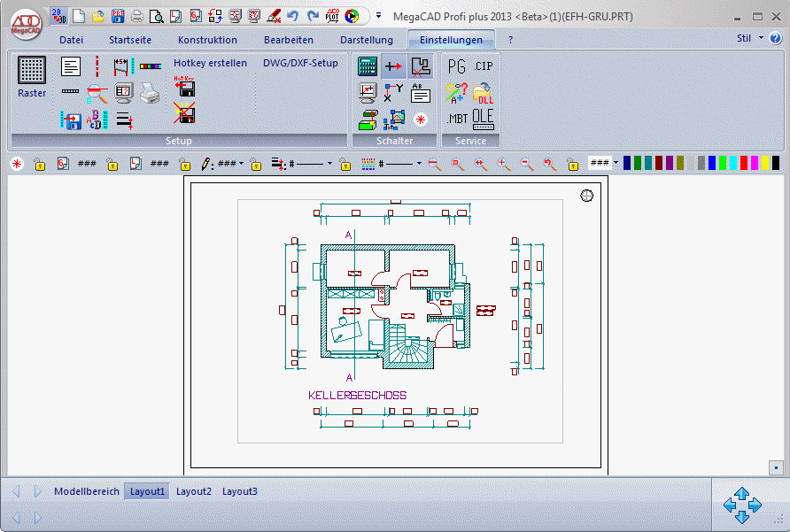This screenshot has width=790, height=532.
Task: Save drawing as PRT file
Action: [118, 16]
